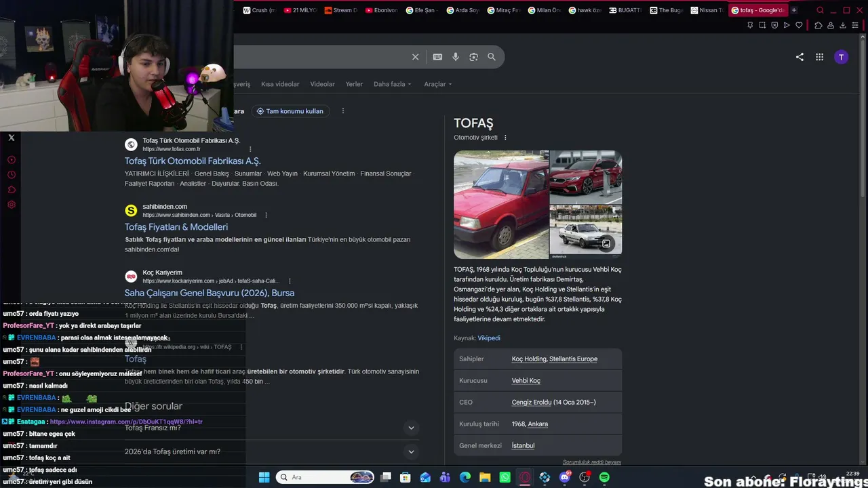Open Saha Çalışanı Genel Başvuru (2026), Bursa
The width and height of the screenshot is (868, 488).
coord(210,293)
